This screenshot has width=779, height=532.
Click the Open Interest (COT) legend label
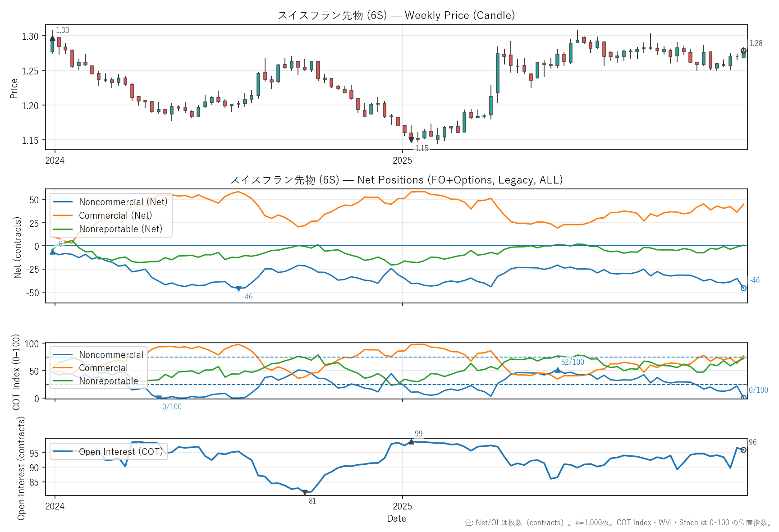click(x=120, y=452)
